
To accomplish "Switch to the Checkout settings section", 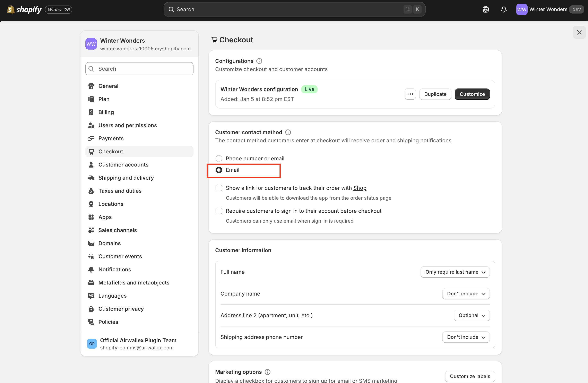I will [111, 152].
